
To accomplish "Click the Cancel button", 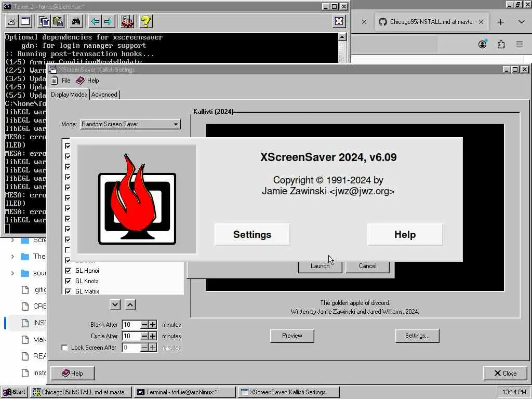I will [x=367, y=267].
